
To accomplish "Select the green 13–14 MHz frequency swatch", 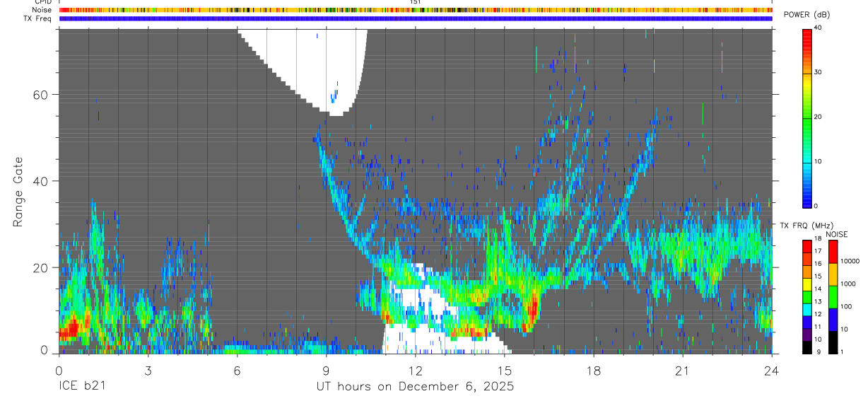I will (807, 297).
